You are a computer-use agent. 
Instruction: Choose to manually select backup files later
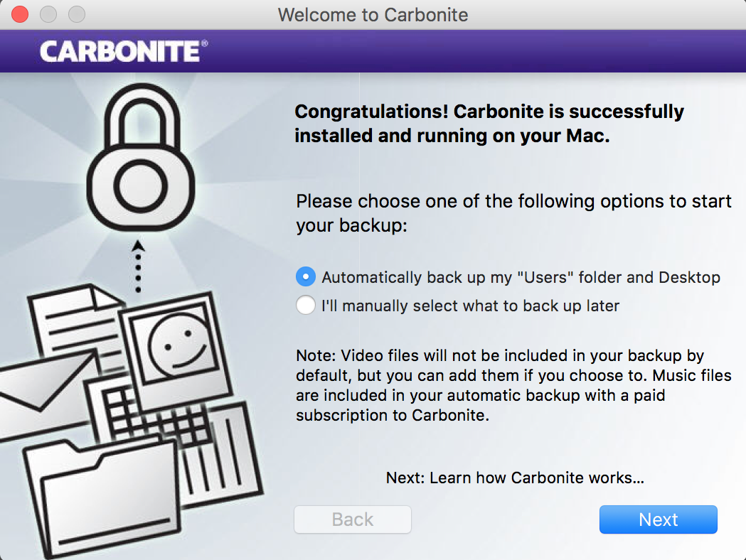306,305
